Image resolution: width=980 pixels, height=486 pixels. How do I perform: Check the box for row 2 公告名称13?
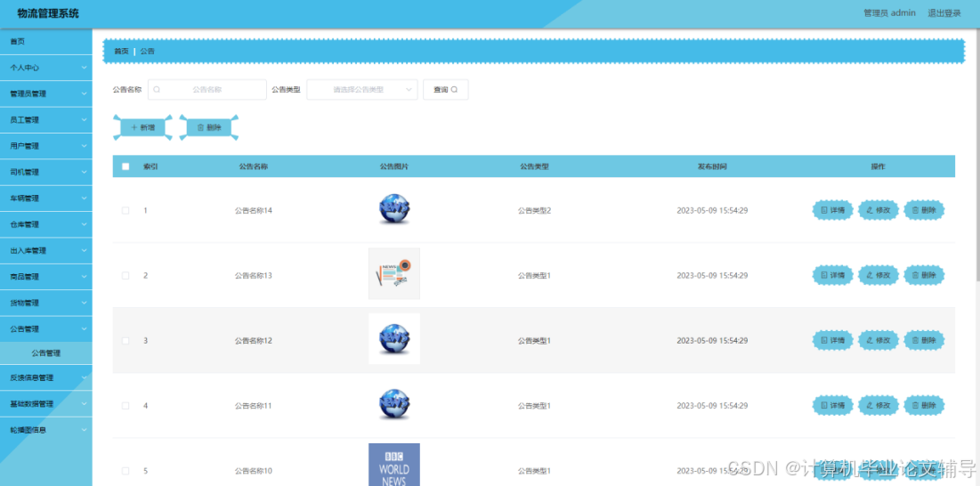(x=126, y=275)
